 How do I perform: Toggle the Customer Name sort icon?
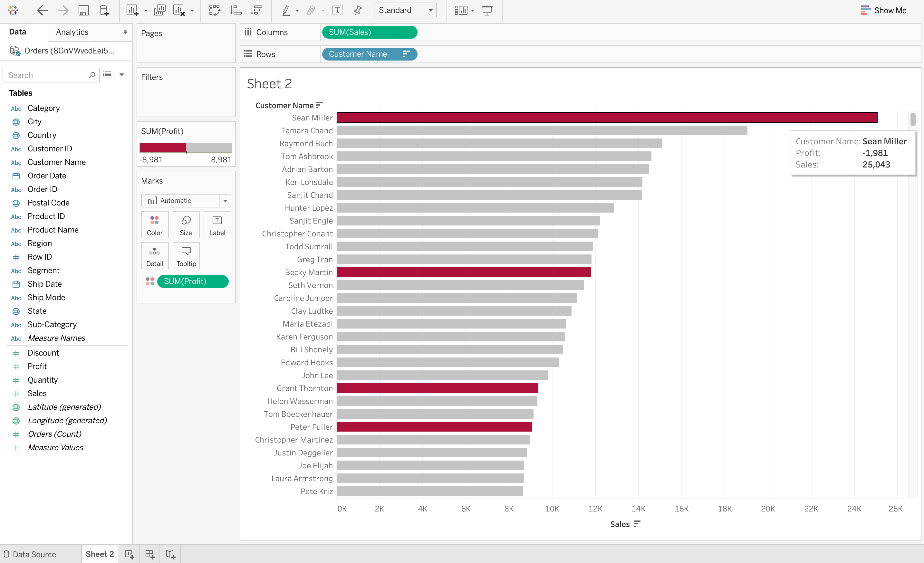[x=319, y=105]
